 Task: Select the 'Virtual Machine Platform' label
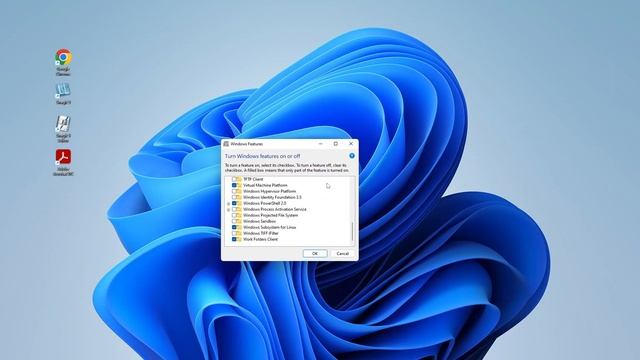(265, 185)
